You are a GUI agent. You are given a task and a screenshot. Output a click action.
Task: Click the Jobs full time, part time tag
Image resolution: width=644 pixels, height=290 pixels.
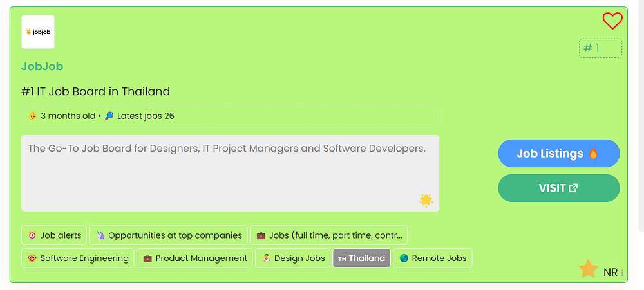[x=328, y=235]
